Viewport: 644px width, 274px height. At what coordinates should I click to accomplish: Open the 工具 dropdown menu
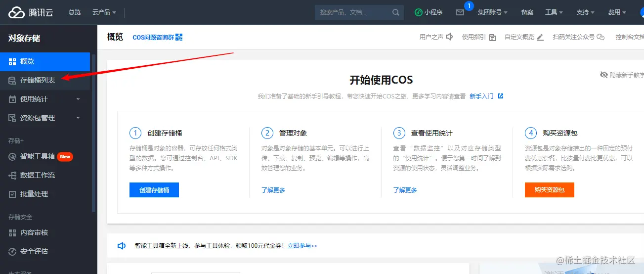554,12
